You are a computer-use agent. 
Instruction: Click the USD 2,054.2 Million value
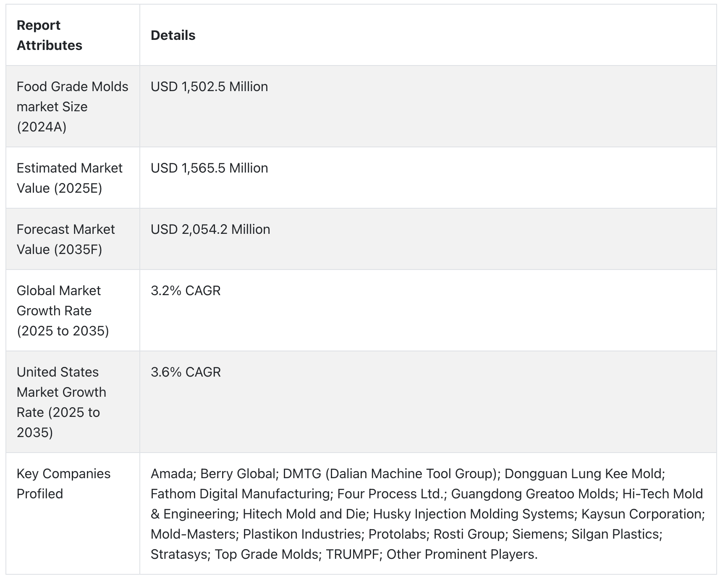point(210,229)
